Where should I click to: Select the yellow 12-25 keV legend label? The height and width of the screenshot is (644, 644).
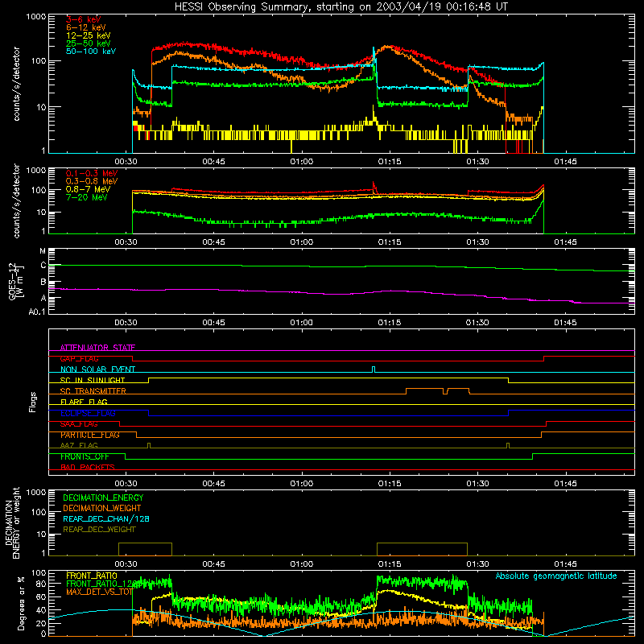tap(89, 35)
